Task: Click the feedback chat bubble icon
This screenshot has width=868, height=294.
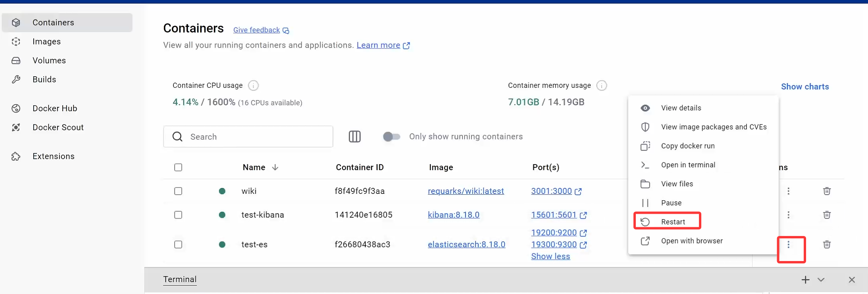Action: coord(286,31)
